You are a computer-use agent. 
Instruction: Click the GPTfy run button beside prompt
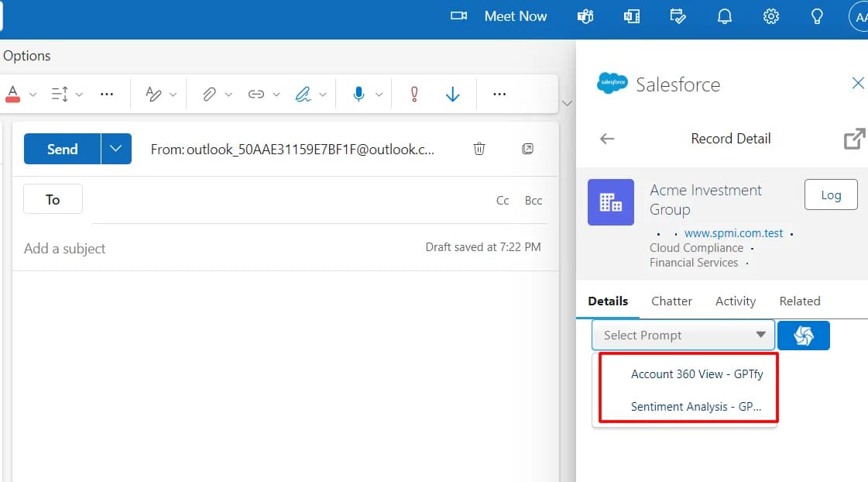pyautogui.click(x=803, y=336)
